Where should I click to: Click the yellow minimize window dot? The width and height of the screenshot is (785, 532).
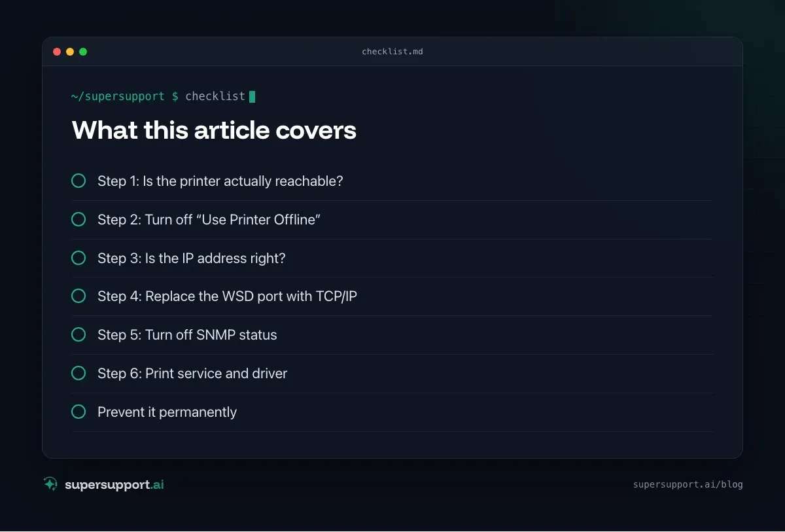click(x=70, y=52)
